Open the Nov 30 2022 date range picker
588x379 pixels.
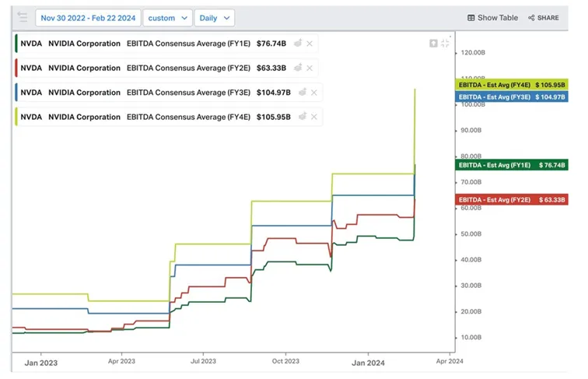(88, 18)
